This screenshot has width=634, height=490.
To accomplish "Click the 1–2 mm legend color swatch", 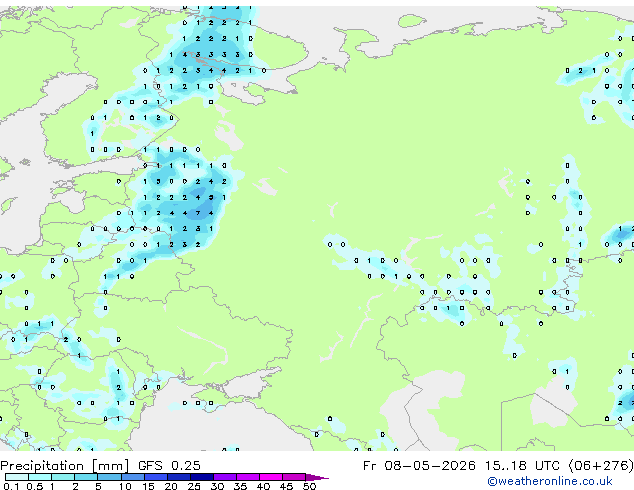I will click(63, 477).
